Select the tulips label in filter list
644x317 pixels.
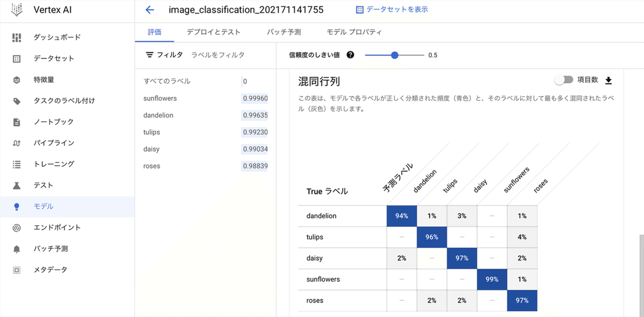click(x=152, y=132)
